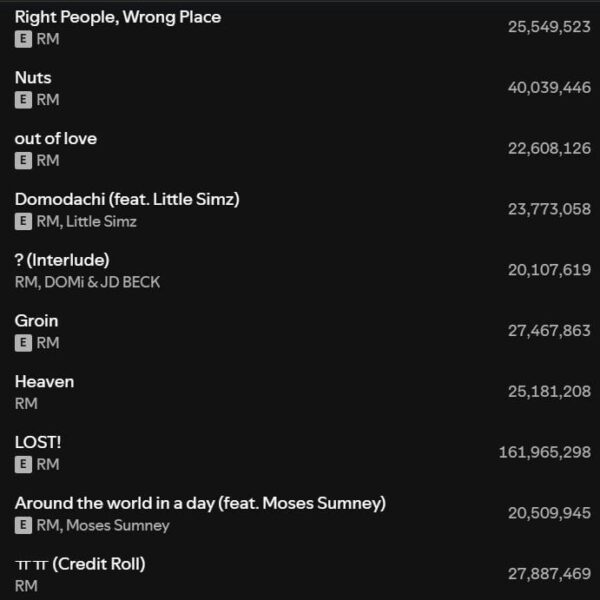
Task: Click explicit badge under Domodachi track
Action: [23, 222]
